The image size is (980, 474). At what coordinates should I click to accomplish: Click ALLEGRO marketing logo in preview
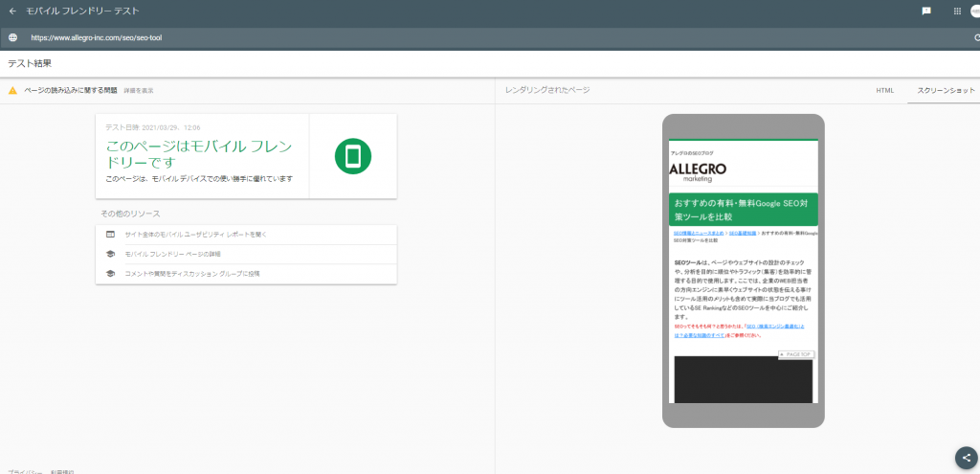point(698,172)
